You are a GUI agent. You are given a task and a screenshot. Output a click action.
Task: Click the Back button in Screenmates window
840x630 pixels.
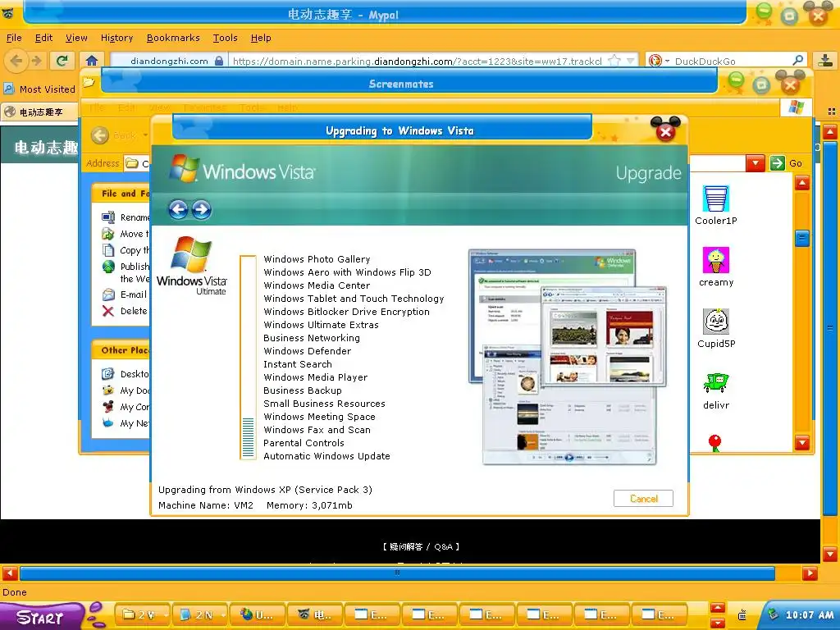(x=115, y=135)
